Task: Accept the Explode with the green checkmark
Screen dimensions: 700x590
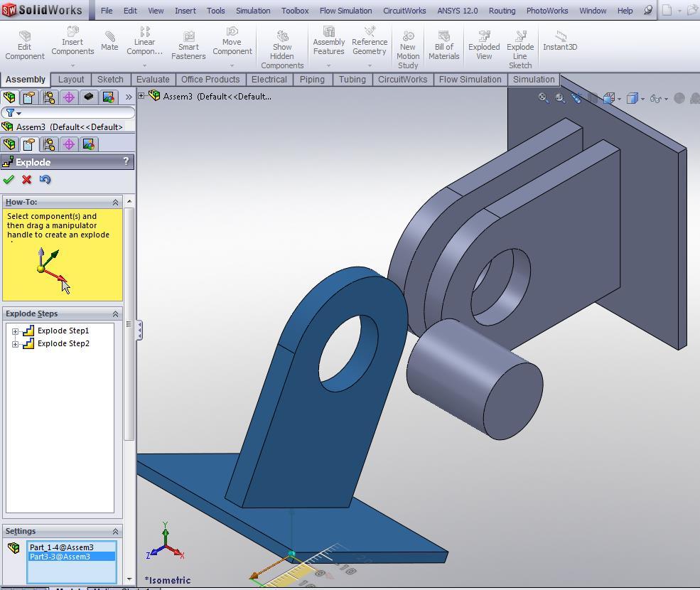Action: pyautogui.click(x=9, y=180)
